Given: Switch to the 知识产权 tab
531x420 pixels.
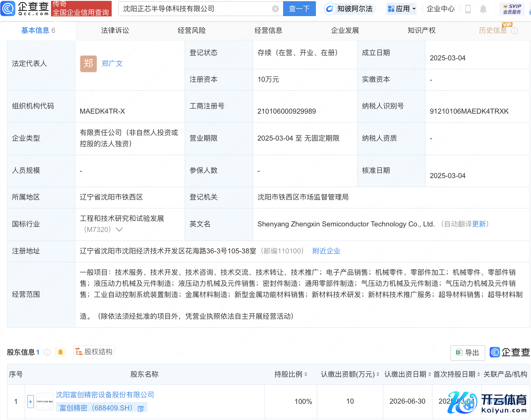Looking at the screenshot, I should click(421, 30).
